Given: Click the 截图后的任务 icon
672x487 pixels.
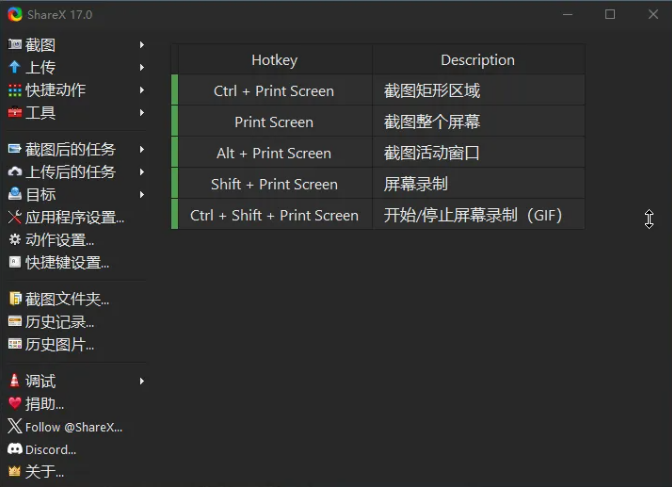Looking at the screenshot, I should (x=15, y=149).
